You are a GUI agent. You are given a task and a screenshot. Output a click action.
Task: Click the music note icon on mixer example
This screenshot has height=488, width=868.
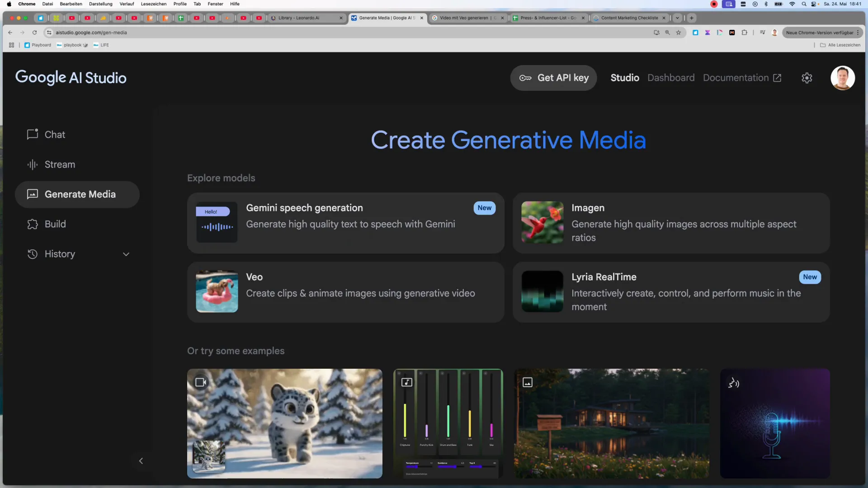pos(407,382)
